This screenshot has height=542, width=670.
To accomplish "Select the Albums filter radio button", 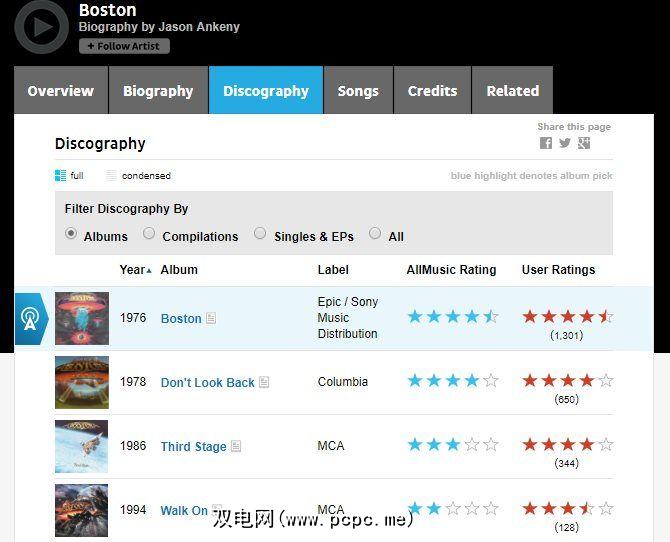I will click(71, 233).
